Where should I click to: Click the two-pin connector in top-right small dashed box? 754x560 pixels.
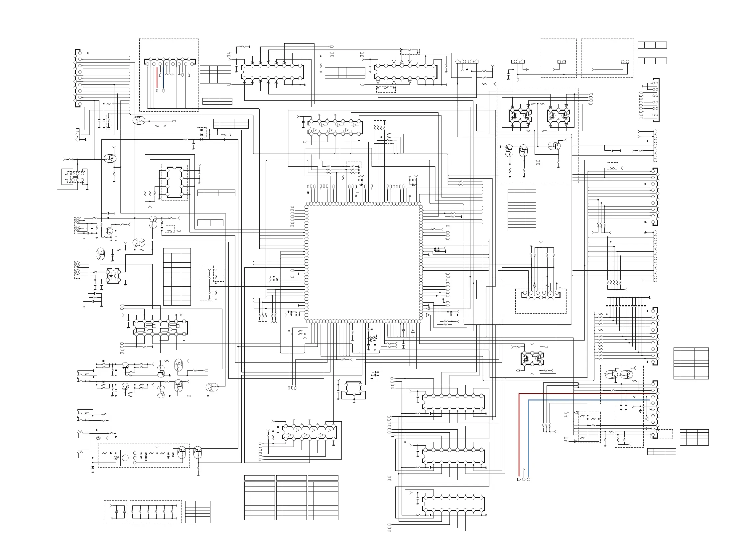click(x=561, y=62)
